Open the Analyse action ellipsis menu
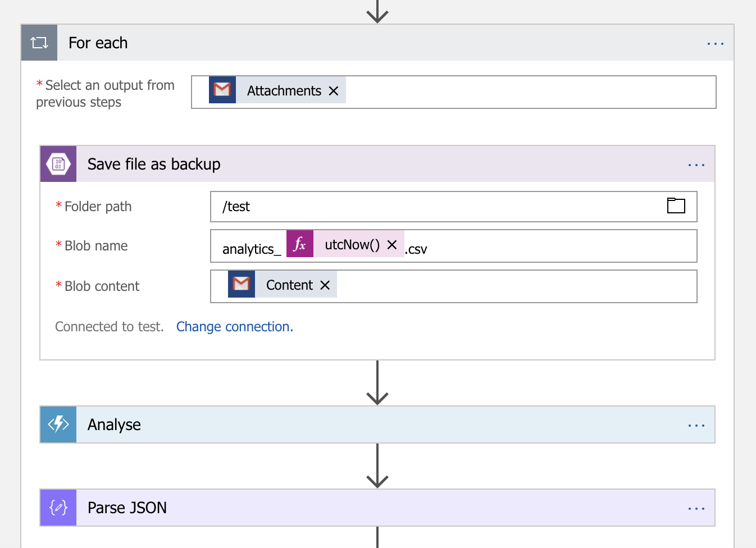756x548 pixels. (x=696, y=425)
